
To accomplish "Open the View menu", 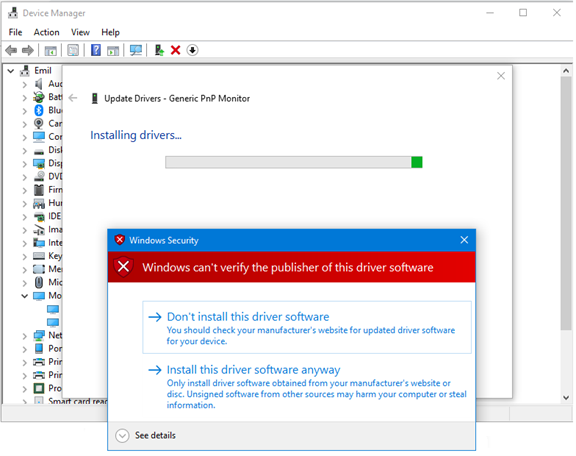I will [80, 32].
